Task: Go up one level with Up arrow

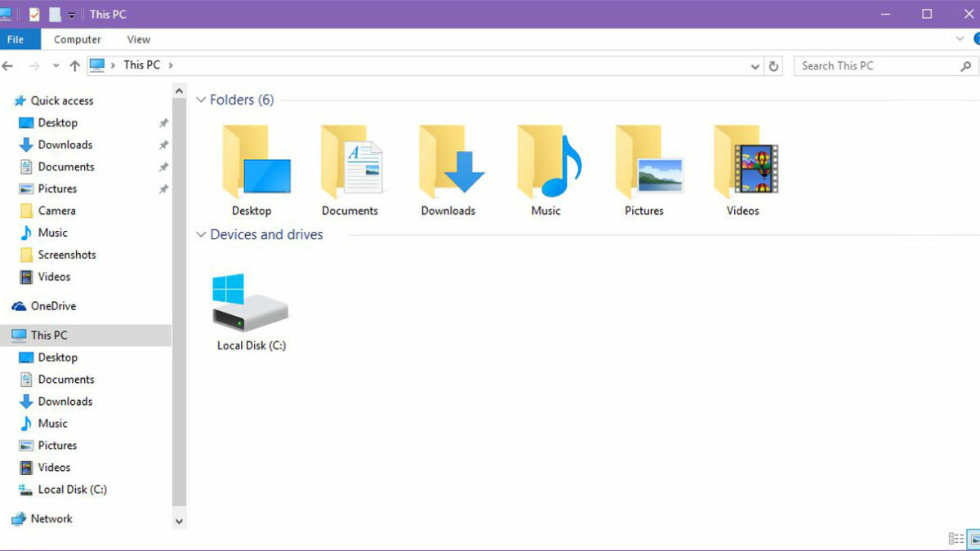Action: tap(74, 66)
